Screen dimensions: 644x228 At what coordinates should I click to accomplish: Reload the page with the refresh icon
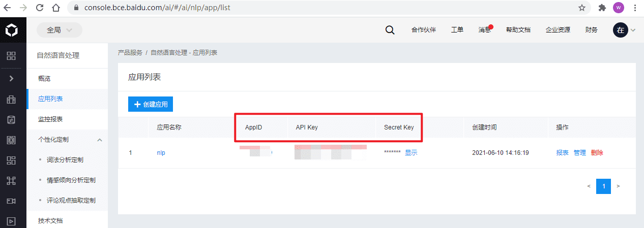(39, 8)
